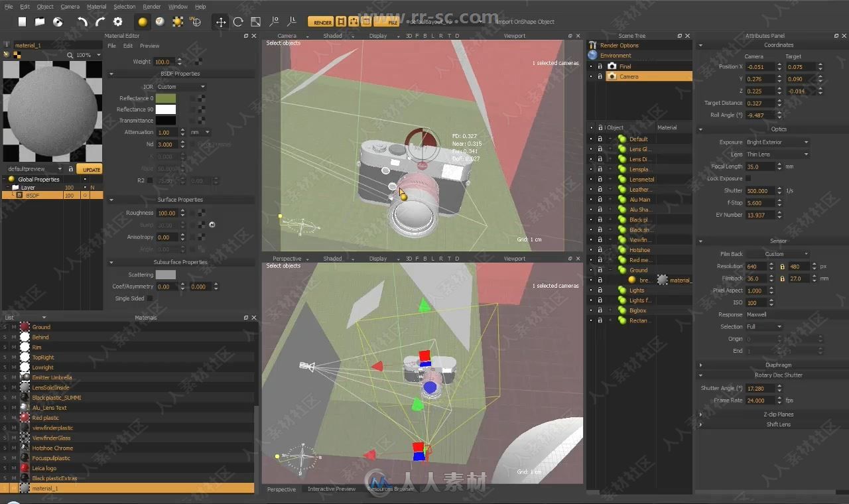Click the preview lock icon beside UPDATE
The height and width of the screenshot is (504, 849).
(71, 169)
